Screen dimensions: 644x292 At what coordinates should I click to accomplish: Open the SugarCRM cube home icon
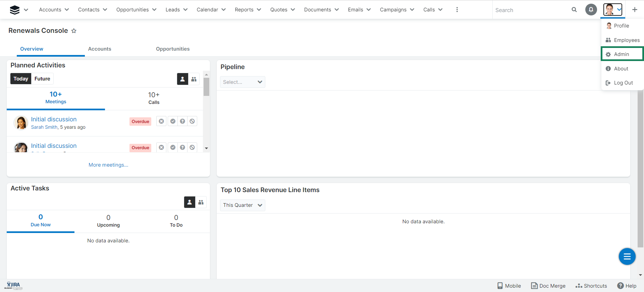point(15,10)
